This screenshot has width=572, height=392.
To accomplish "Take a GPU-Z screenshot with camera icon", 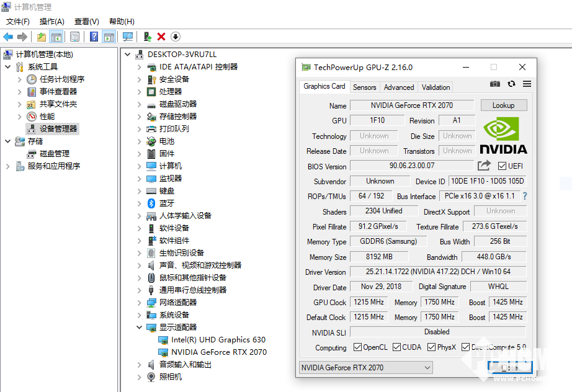I will (x=494, y=84).
